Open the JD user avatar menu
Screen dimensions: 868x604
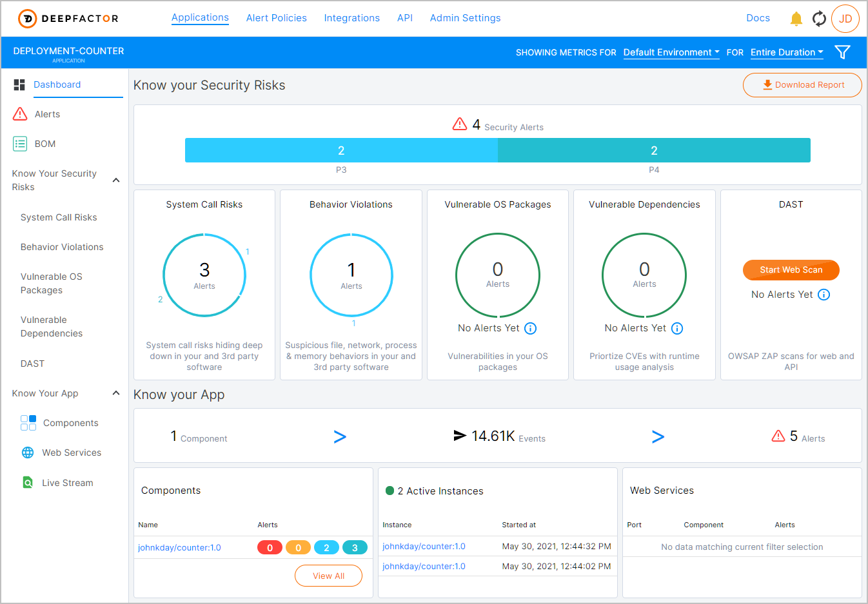click(845, 19)
